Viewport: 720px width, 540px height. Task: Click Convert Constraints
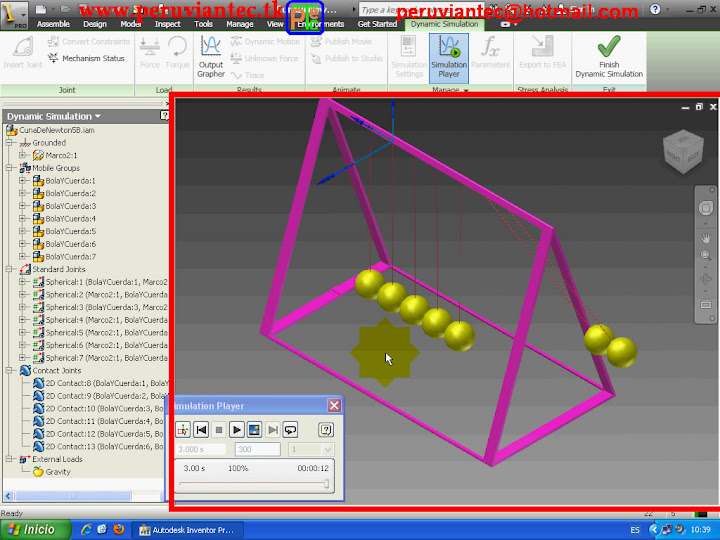click(89, 41)
